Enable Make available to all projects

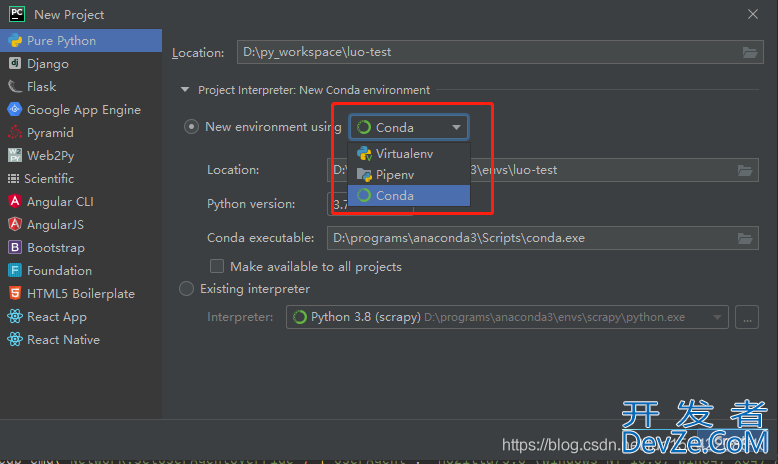point(217,266)
